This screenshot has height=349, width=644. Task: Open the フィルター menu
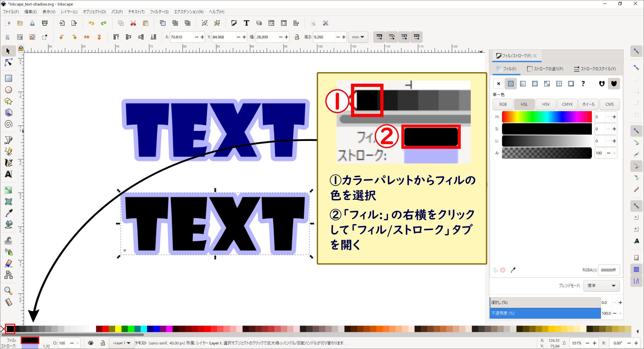[159, 12]
